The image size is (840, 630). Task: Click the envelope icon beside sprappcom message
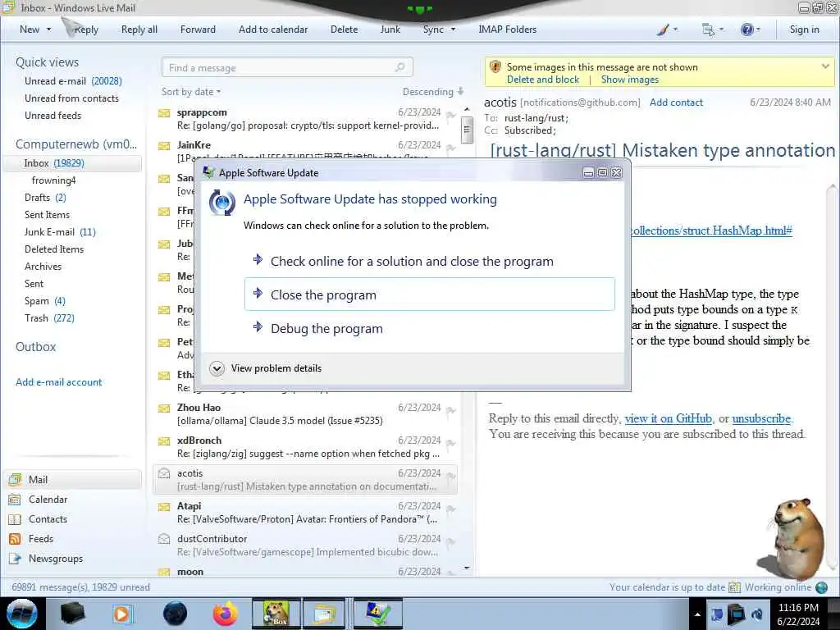point(164,113)
